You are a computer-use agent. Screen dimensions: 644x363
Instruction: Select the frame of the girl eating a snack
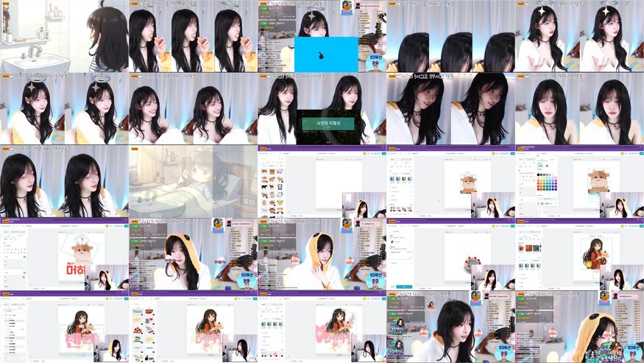(193, 36)
